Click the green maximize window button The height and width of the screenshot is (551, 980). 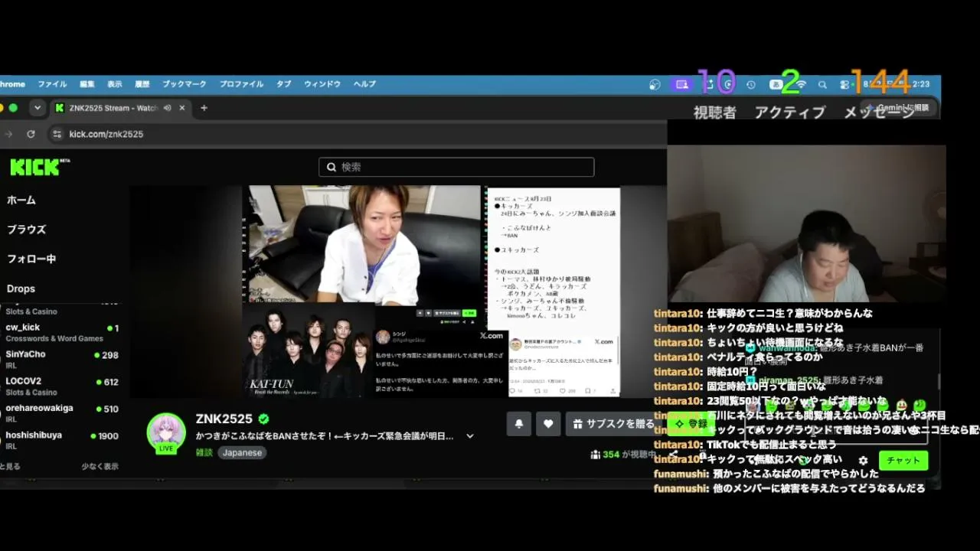(x=13, y=108)
